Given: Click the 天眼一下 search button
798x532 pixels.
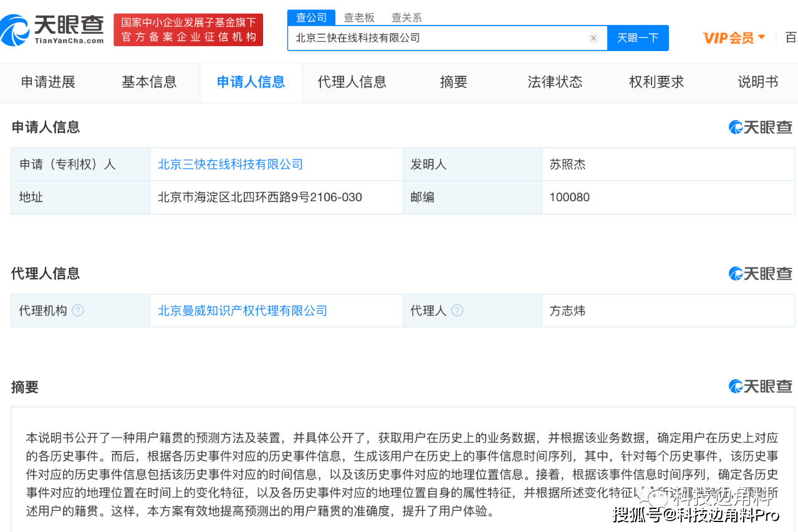Looking at the screenshot, I should (638, 38).
